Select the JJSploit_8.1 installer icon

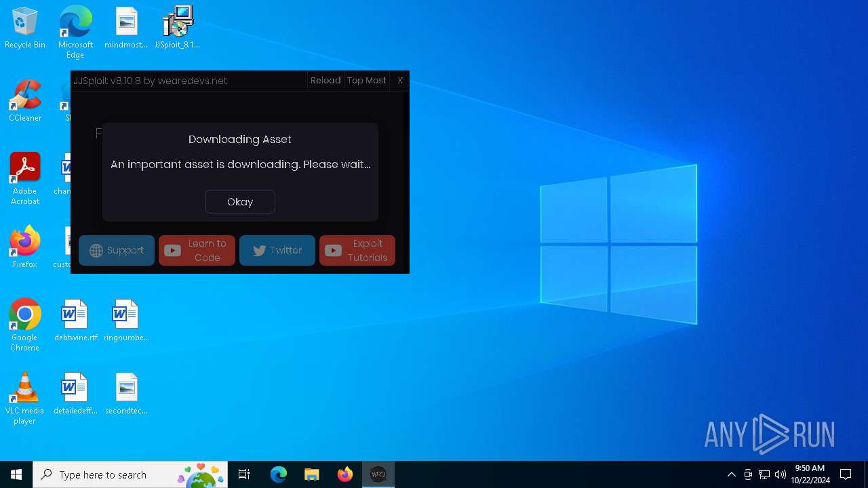click(x=177, y=28)
